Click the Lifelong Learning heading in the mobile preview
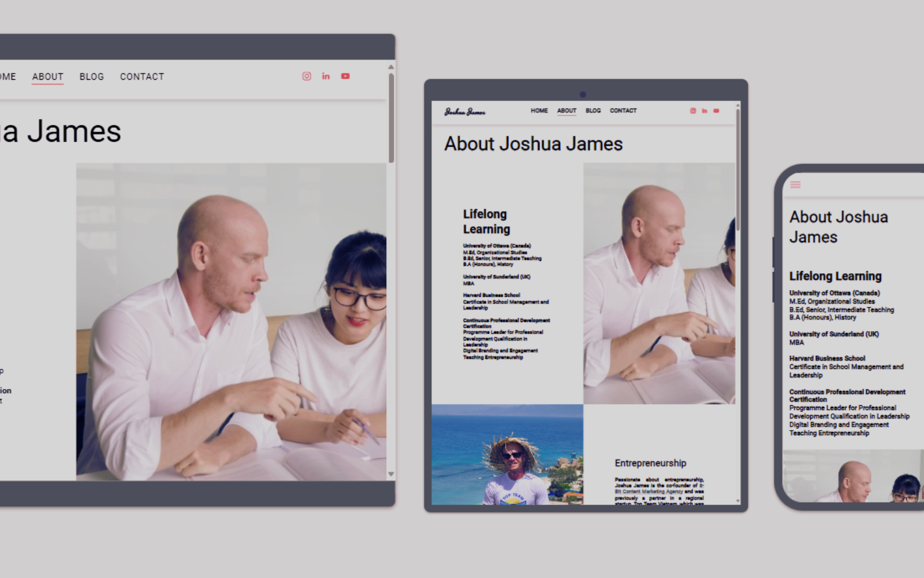Screen dimensions: 924x578 [835, 276]
